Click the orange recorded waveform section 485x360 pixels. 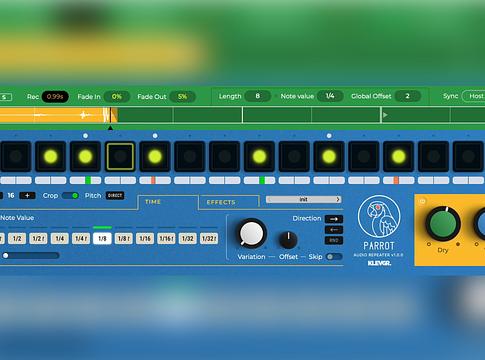point(58,115)
